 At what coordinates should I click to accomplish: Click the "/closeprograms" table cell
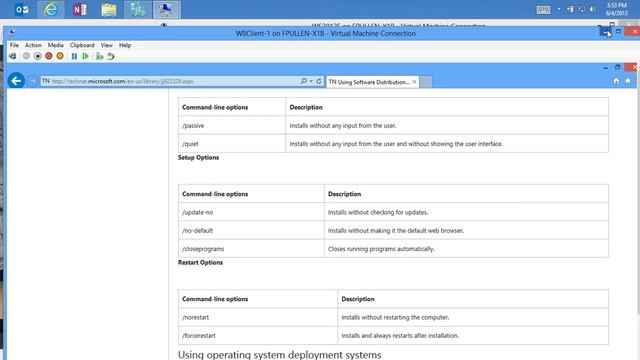pos(251,249)
